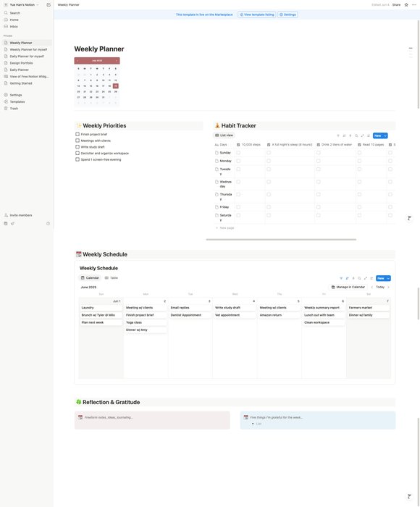Check the Finish project brief priority
This screenshot has height=507, width=420.
[77, 134]
